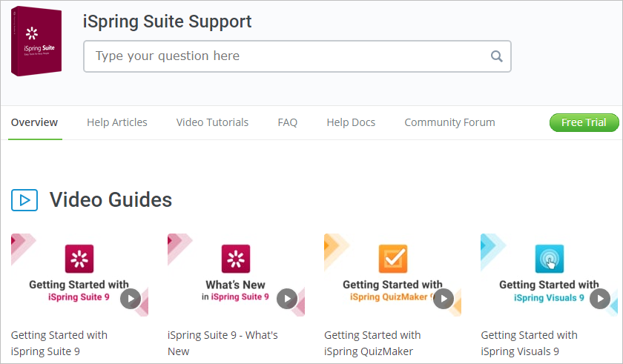
Task: Play the Getting Started with iSpring Suite 9 video
Action: pyautogui.click(x=131, y=298)
